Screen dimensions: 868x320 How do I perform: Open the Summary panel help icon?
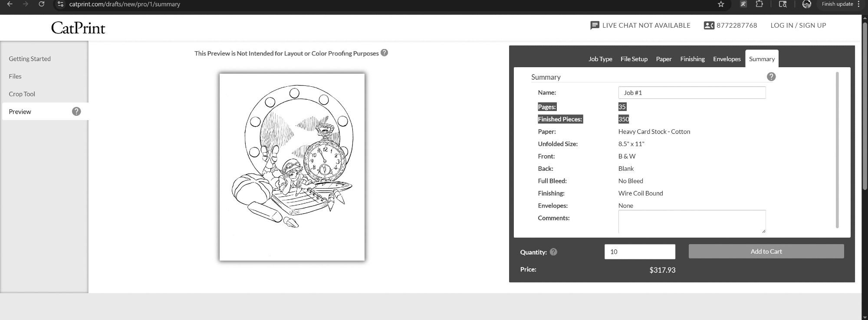click(771, 77)
